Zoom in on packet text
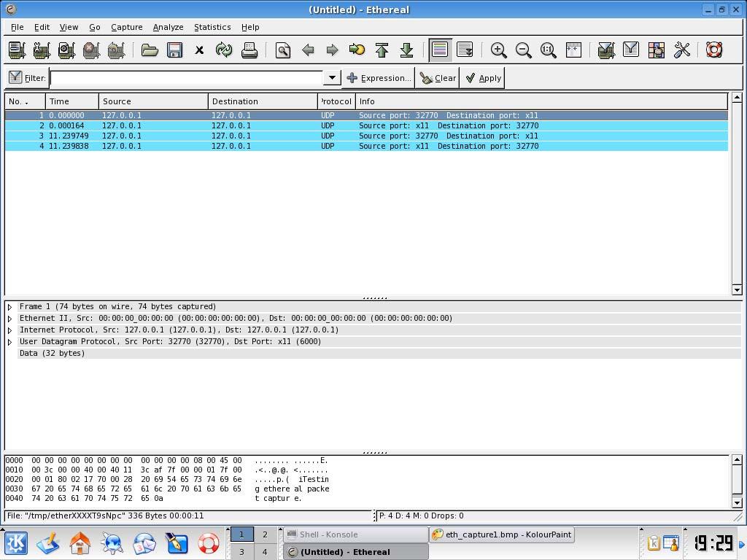The image size is (747, 560). coord(498,50)
